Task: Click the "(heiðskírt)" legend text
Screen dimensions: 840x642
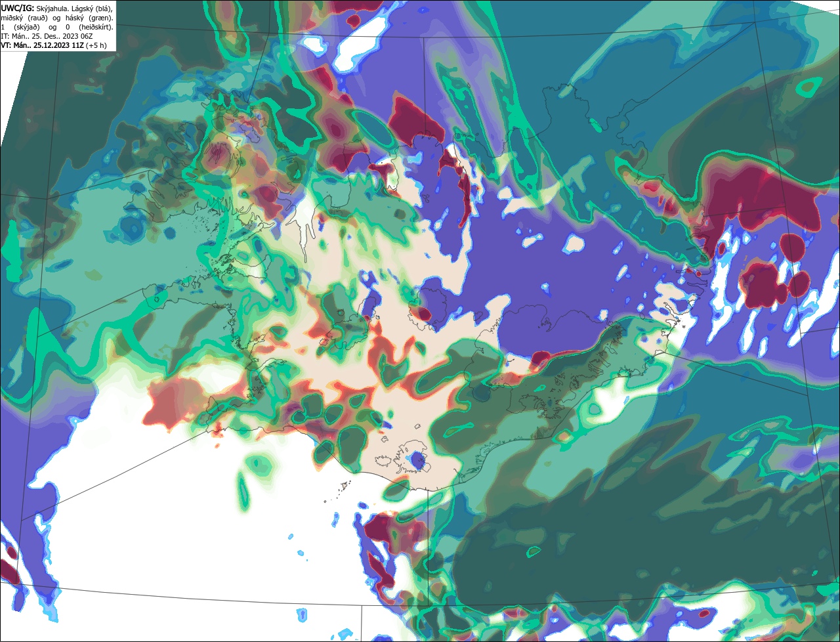Action: 96,28
